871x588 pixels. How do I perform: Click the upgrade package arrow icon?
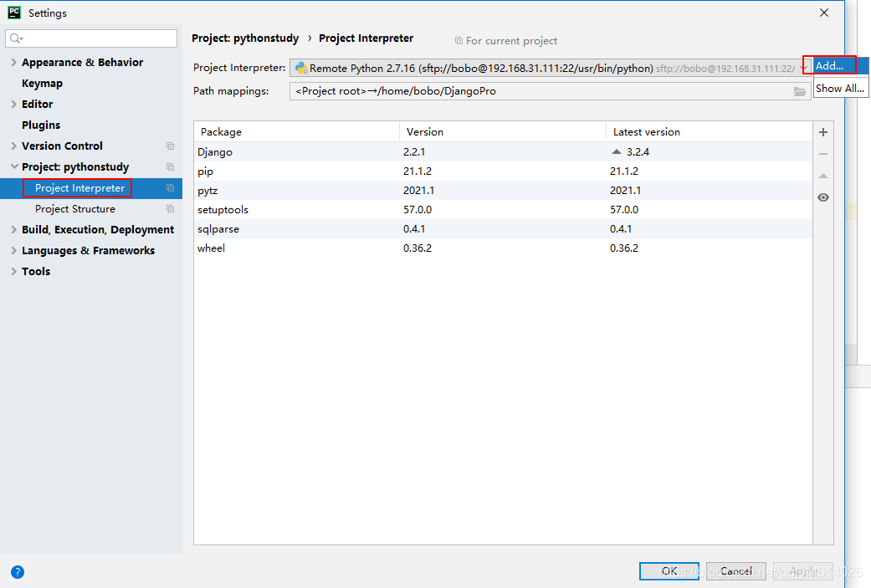[823, 176]
